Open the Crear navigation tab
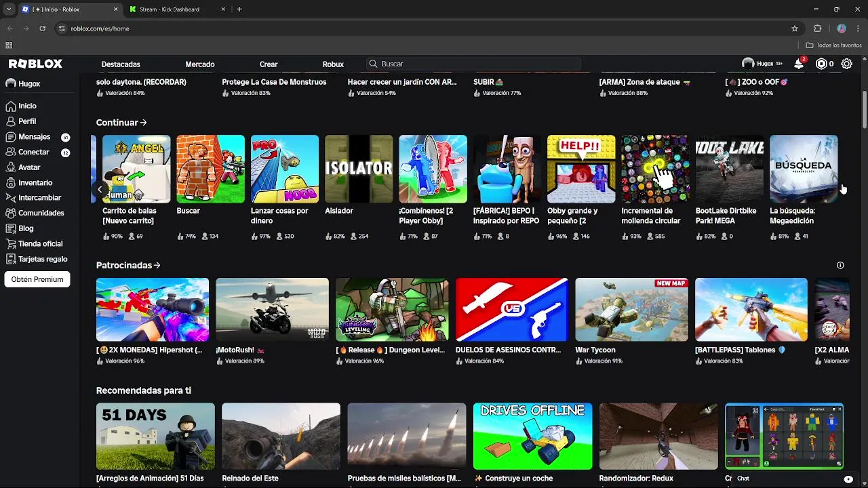Viewport: 868px width, 488px height. [269, 64]
